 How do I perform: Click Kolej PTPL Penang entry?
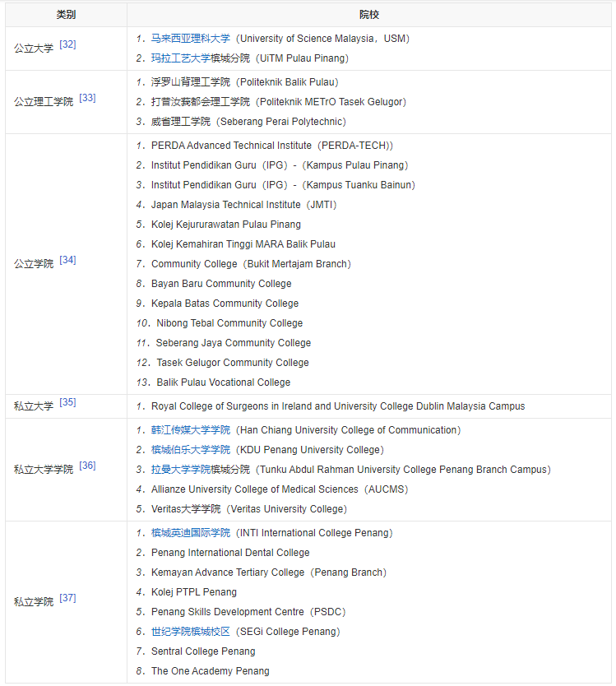point(194,592)
